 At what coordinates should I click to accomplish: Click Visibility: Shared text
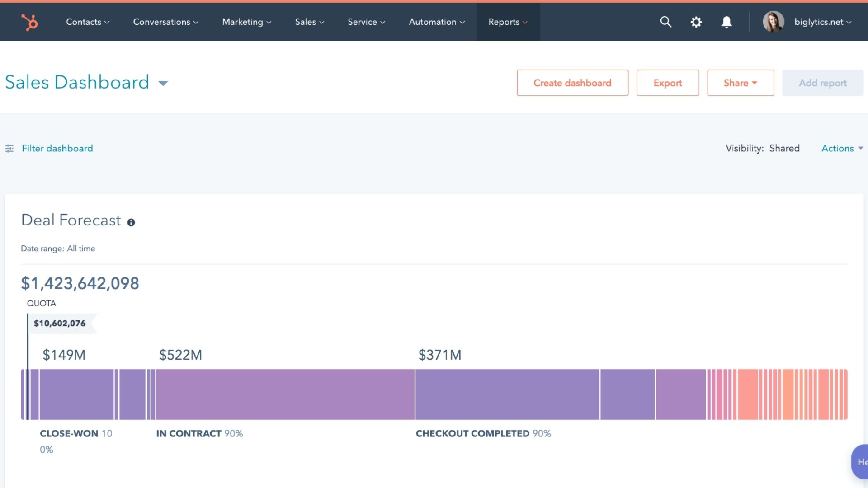click(x=763, y=148)
